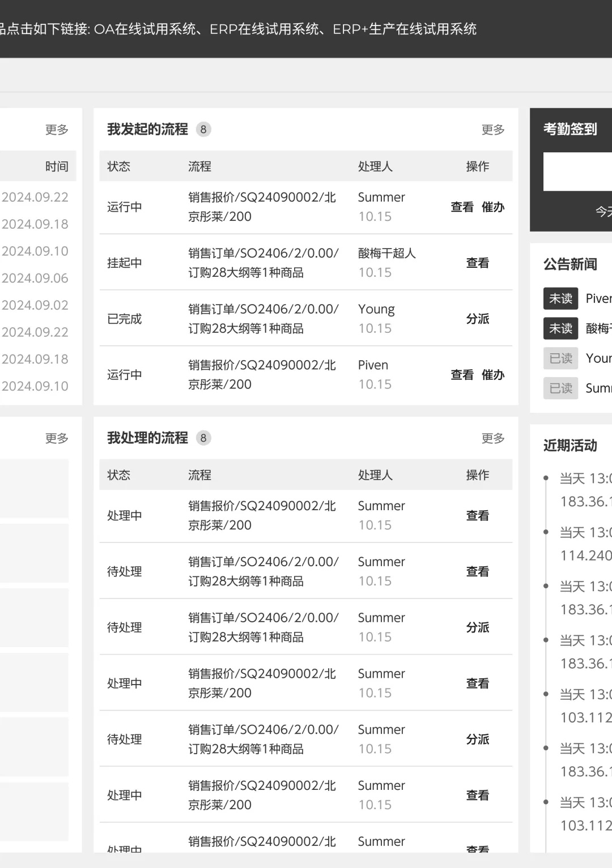Click the Young handler name in 我发起的流程
Image resolution: width=612 pixels, height=868 pixels.
[376, 309]
